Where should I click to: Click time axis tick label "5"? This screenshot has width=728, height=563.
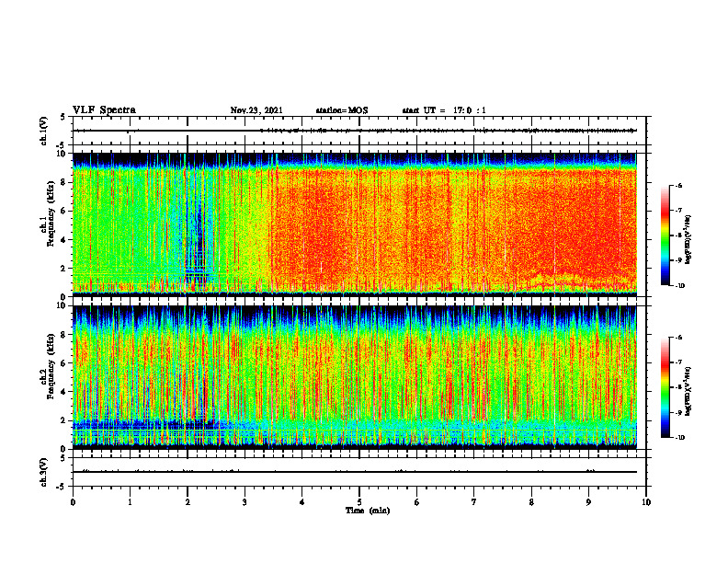tap(359, 502)
